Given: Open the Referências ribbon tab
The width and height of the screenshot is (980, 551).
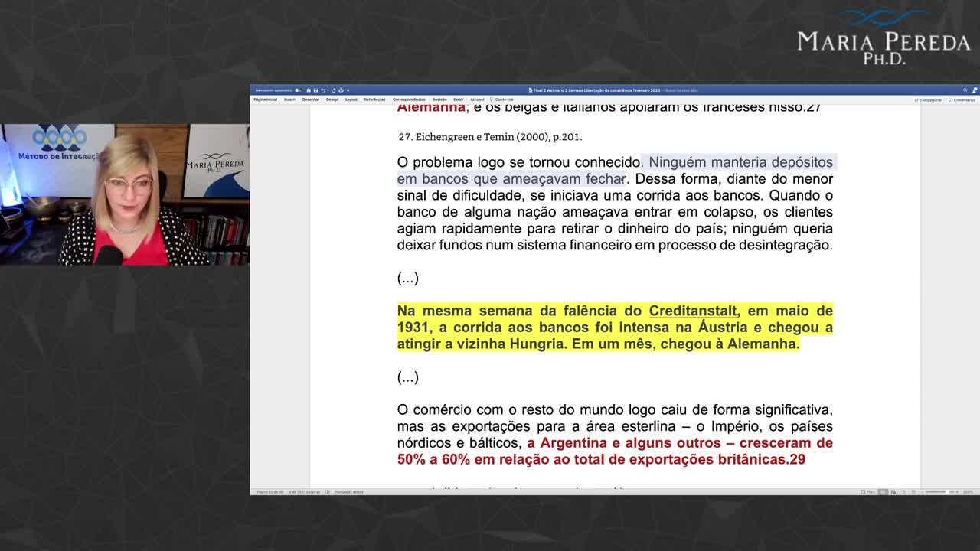Looking at the screenshot, I should click(375, 99).
